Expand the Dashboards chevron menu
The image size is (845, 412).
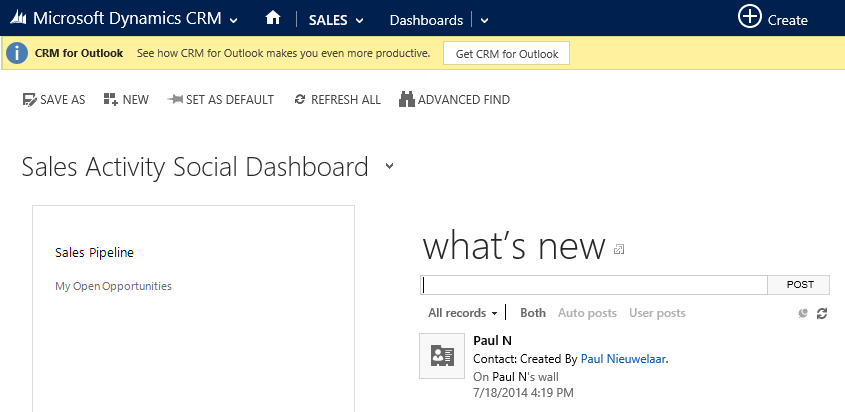pyautogui.click(x=484, y=20)
